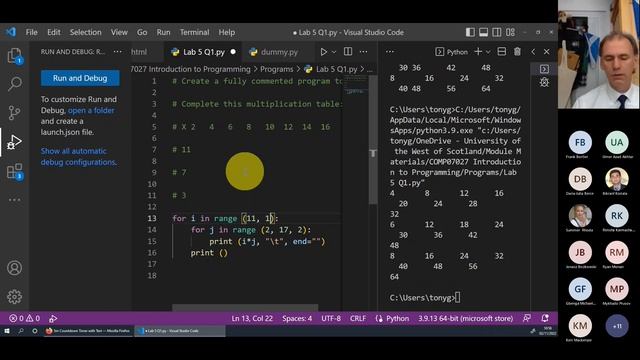Kill the terminal with the trash icon
The height and width of the screenshot is (360, 640).
pos(517,52)
